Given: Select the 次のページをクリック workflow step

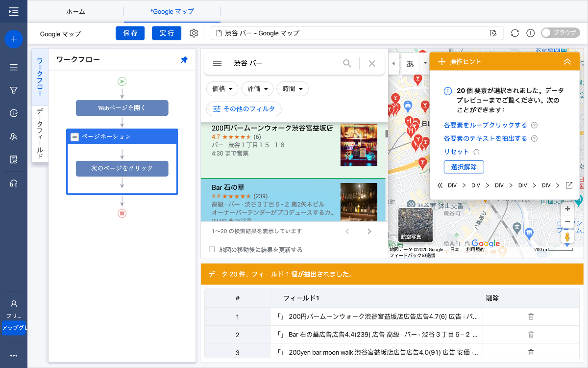Looking at the screenshot, I should pyautogui.click(x=122, y=168).
